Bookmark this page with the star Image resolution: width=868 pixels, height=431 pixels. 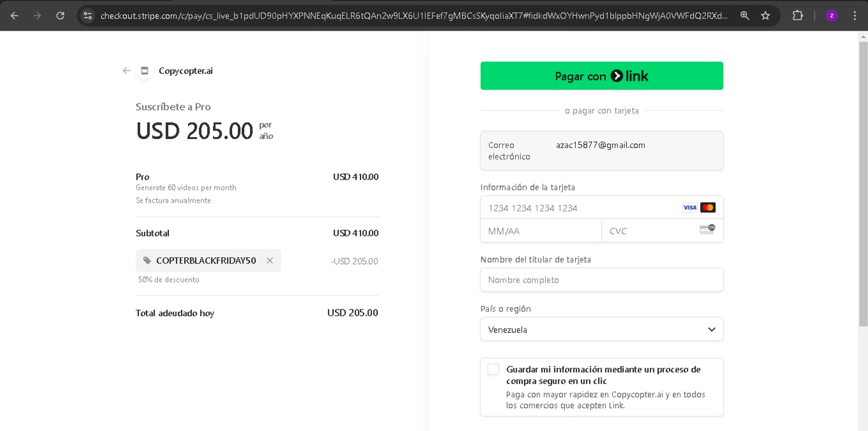[766, 16]
